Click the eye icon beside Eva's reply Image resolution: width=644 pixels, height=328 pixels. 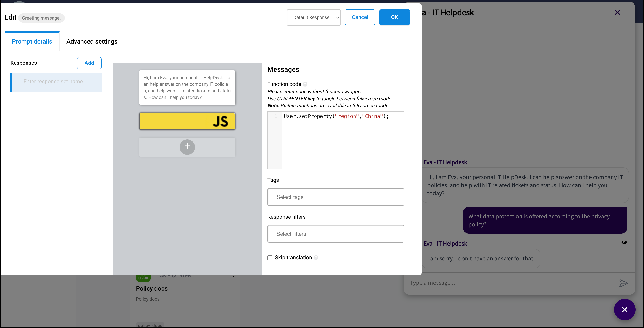click(x=624, y=242)
